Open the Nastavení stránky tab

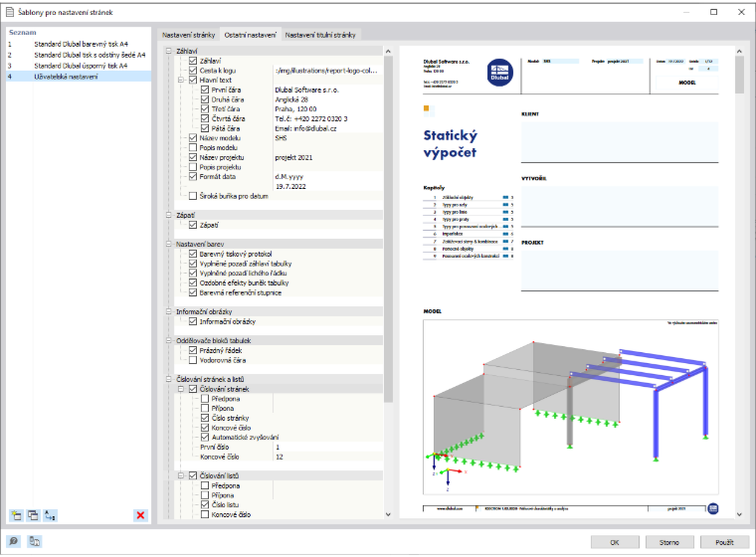tap(189, 35)
